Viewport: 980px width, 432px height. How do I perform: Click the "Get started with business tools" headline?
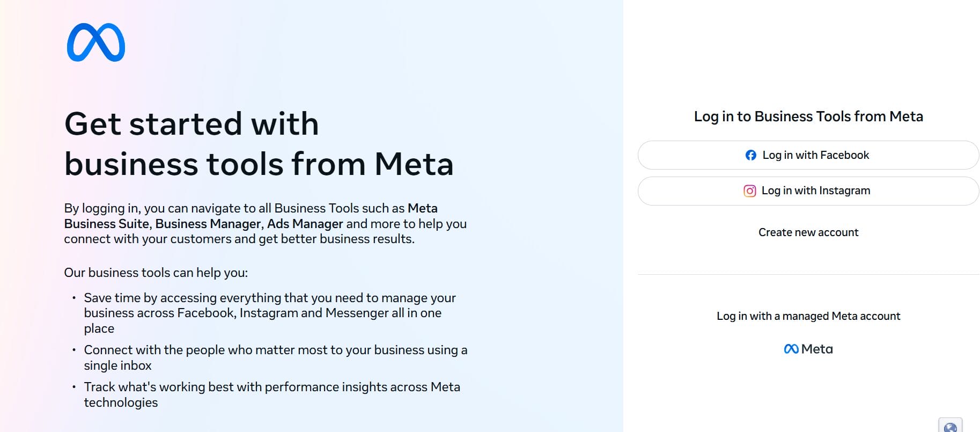[259, 143]
